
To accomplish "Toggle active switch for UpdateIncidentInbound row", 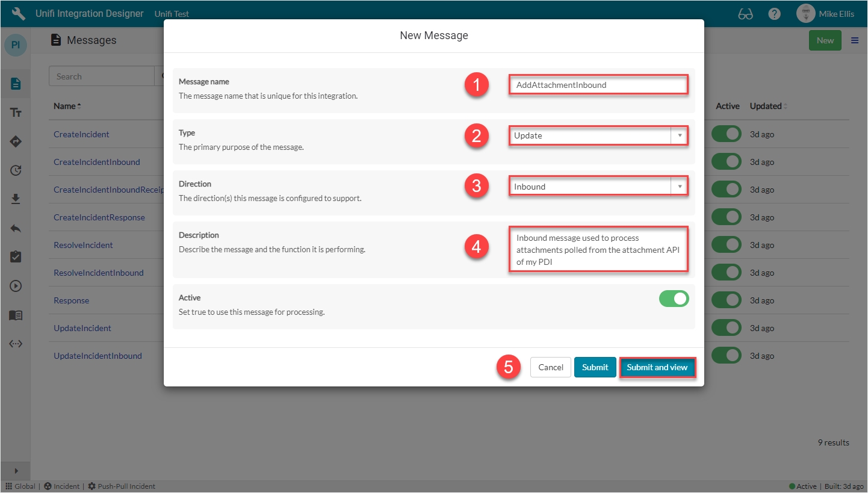I will [726, 356].
